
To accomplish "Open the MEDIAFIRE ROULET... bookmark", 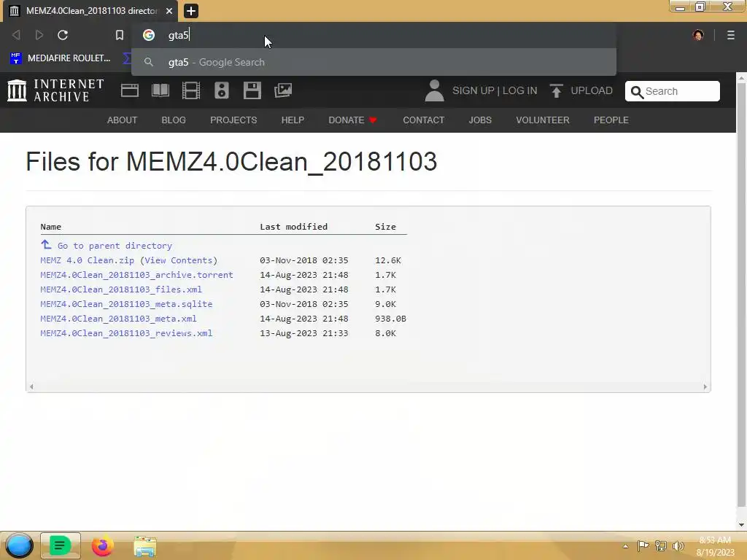I will coord(61,58).
